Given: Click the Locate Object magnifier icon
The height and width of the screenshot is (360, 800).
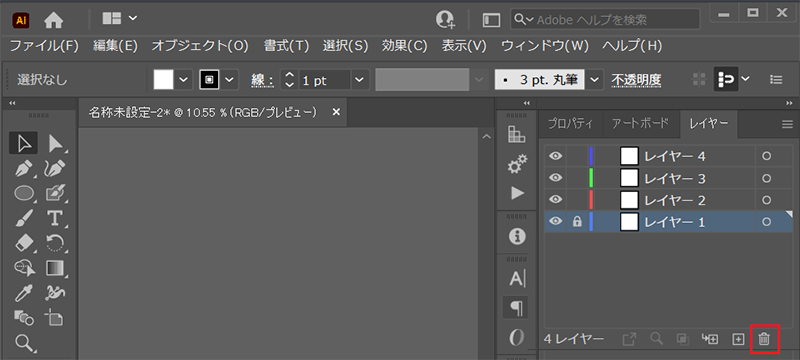Looking at the screenshot, I should [656, 339].
